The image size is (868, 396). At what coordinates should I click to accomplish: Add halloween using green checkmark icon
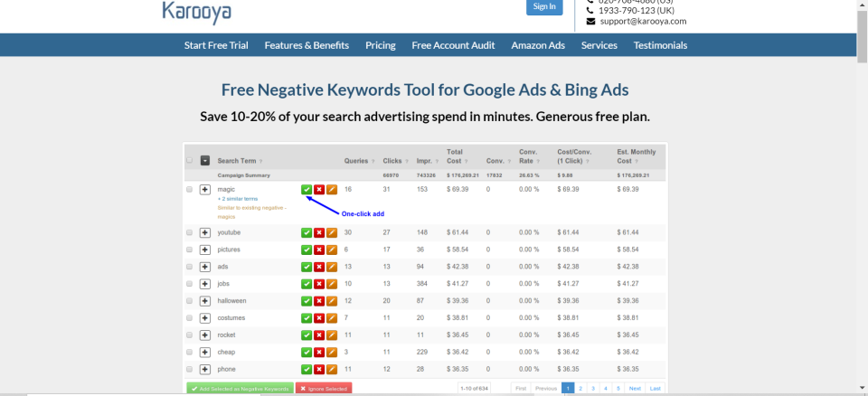[307, 301]
